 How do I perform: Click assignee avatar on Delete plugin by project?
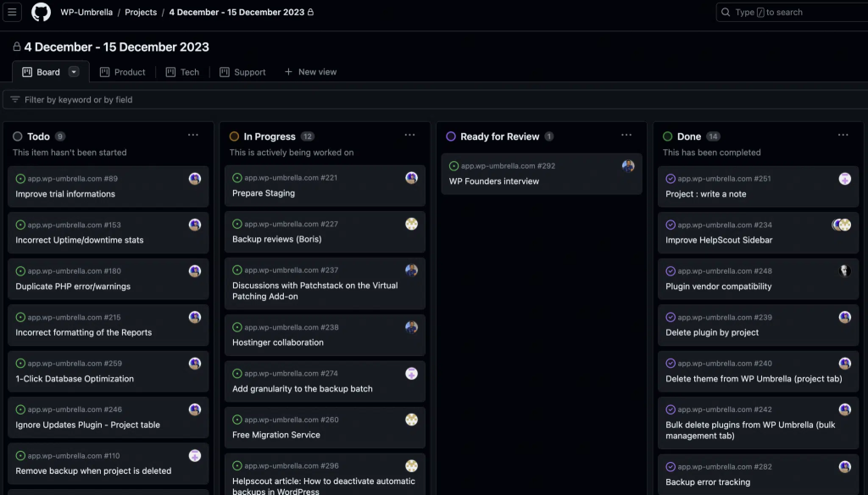pyautogui.click(x=845, y=317)
